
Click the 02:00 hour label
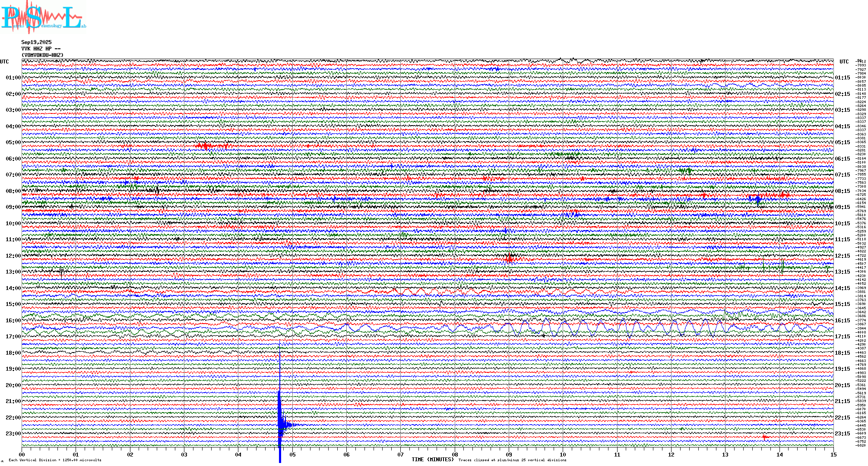pos(13,94)
